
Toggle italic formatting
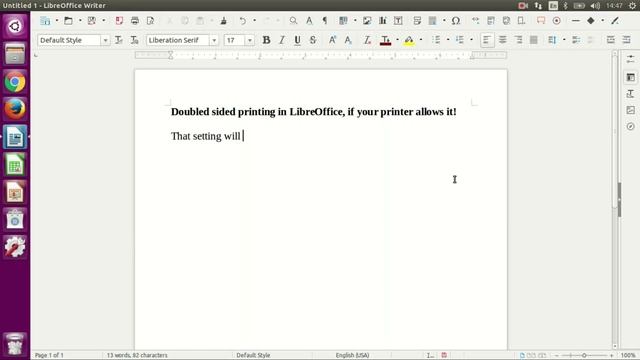[x=282, y=40]
